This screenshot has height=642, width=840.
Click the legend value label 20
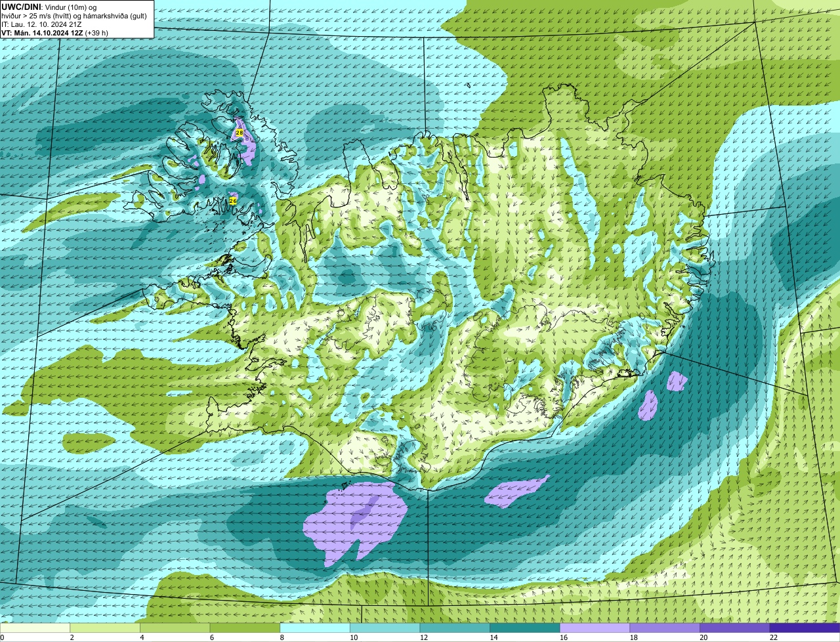tap(703, 637)
